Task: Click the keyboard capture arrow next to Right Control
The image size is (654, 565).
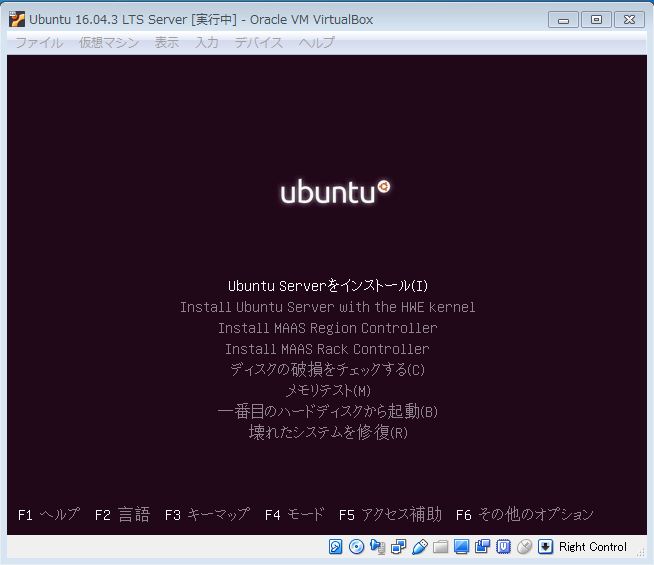Action: coord(545,547)
